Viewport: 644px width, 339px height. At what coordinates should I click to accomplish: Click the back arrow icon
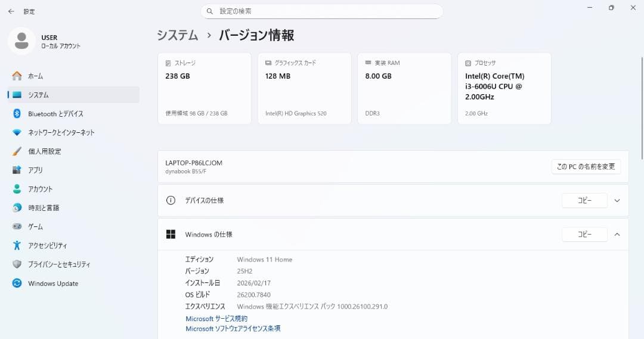[x=11, y=11]
